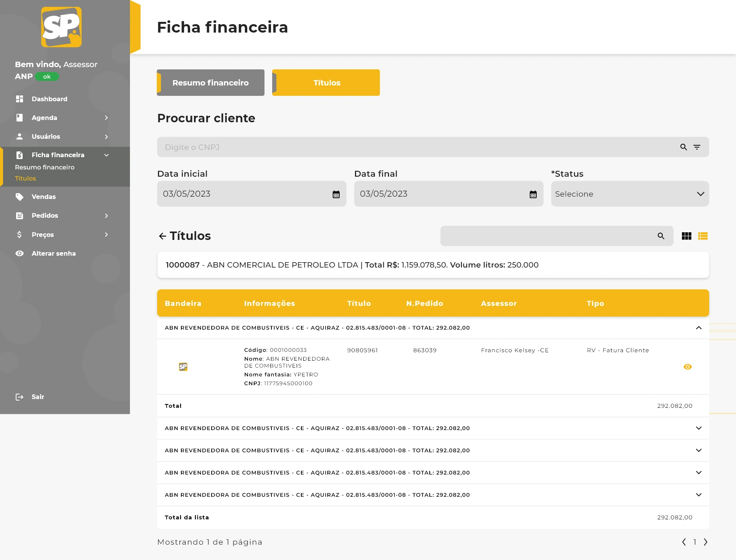Open Dashboard from the sidebar
Image resolution: width=736 pixels, height=560 pixels.
tap(49, 99)
